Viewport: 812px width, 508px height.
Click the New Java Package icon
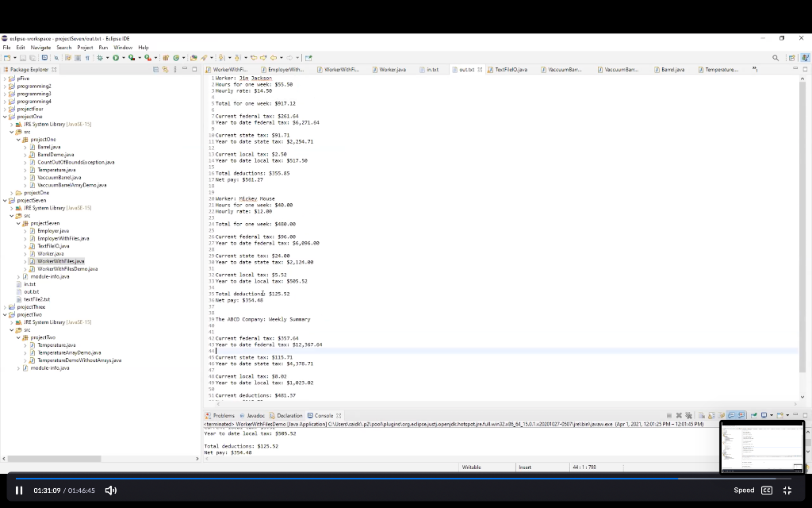tap(166, 58)
